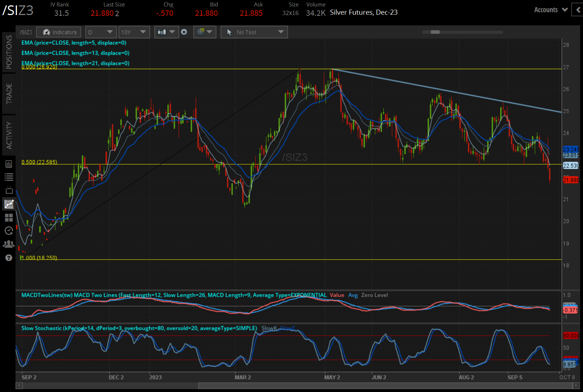The image size is (583, 392).
Task: Open the crosshair cursor mode dropdown
Action: tap(205, 32)
